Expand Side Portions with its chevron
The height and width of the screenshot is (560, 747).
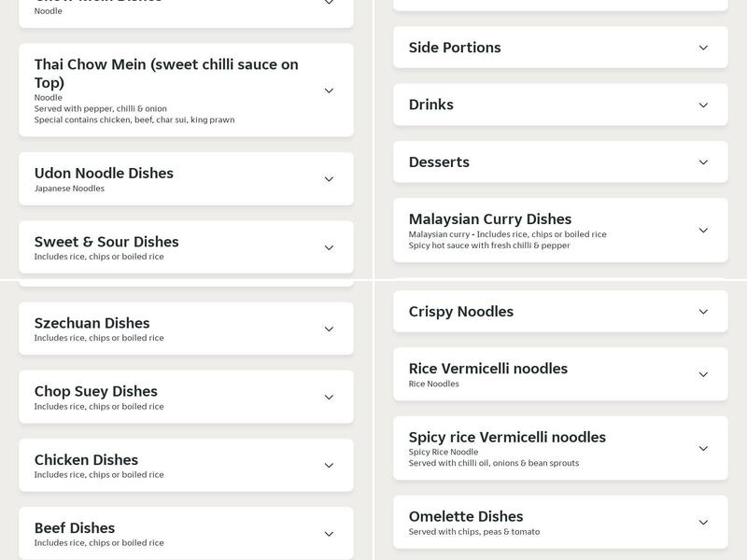coord(703,48)
